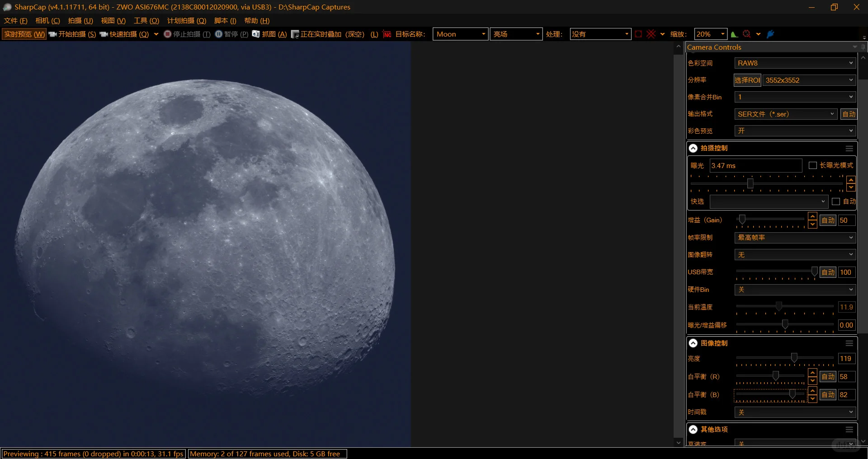Screen dimensions: 868x459
Task: Click the 开始拍摄 start capture icon
Action: 52,34
